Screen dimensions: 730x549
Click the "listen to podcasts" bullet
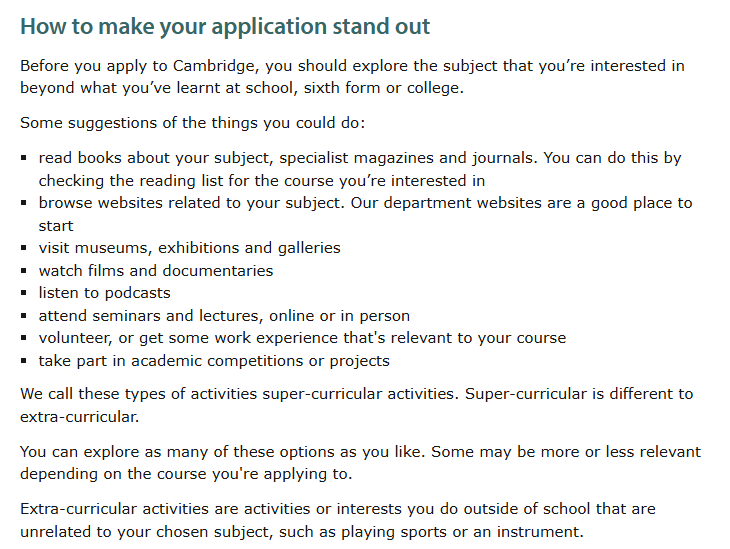[104, 293]
